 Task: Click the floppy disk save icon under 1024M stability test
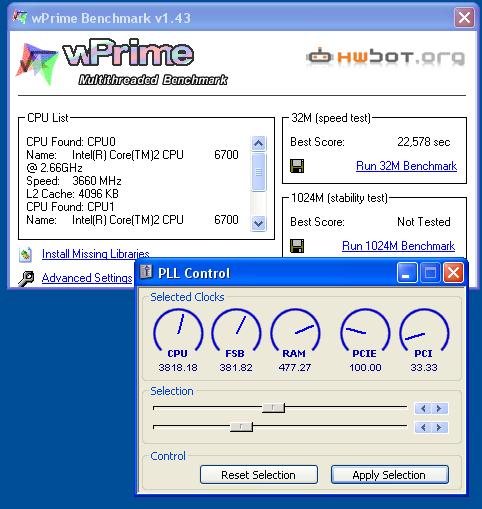pyautogui.click(x=297, y=246)
